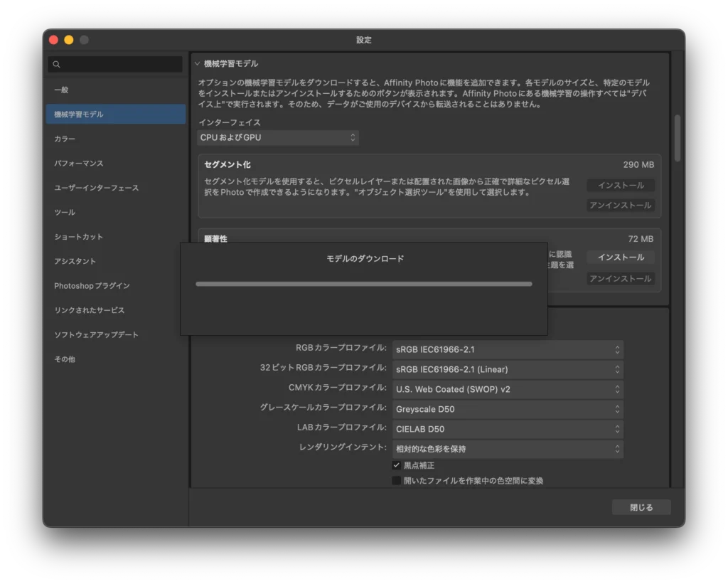This screenshot has height=584, width=728.
Task: Toggle the 黒点補正 checkbox
Action: pos(397,465)
